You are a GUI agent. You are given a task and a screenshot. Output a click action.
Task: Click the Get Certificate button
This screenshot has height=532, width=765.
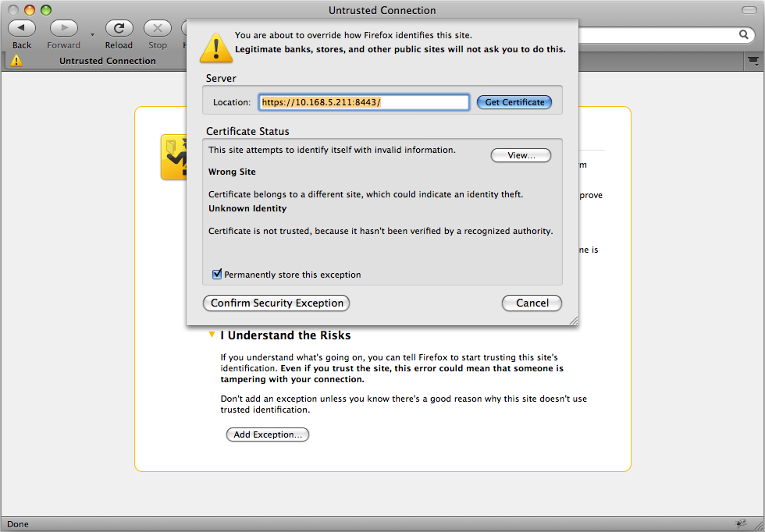click(514, 102)
